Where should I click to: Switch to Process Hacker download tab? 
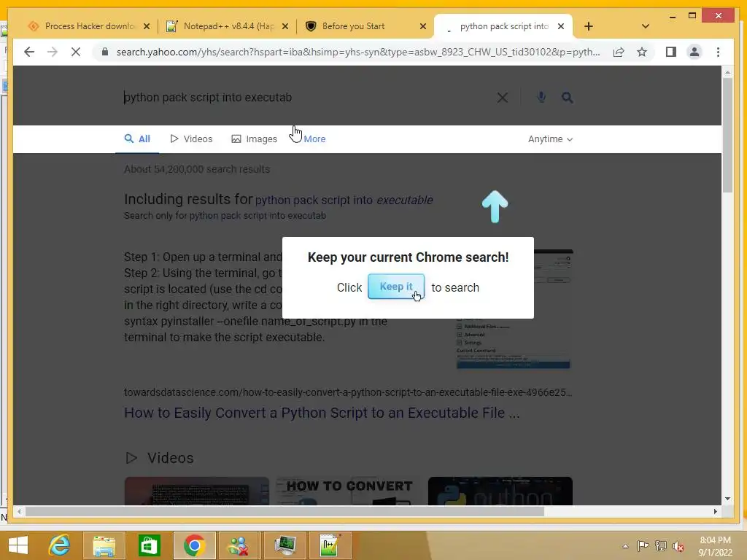point(88,26)
